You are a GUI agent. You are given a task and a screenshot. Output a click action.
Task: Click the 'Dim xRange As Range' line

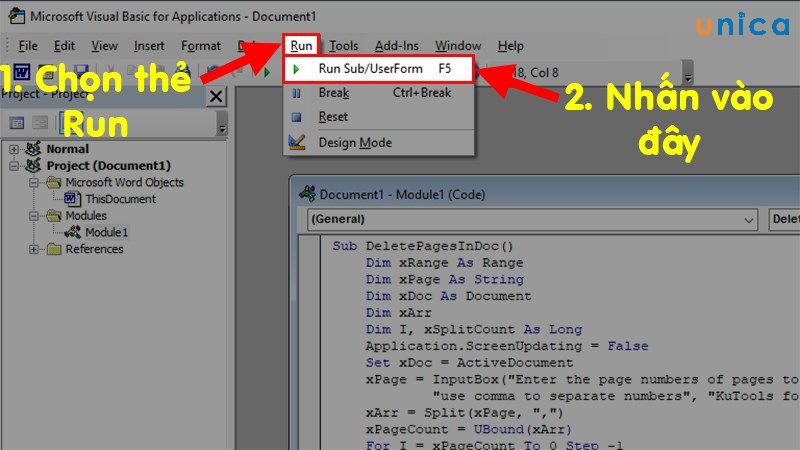coord(444,263)
